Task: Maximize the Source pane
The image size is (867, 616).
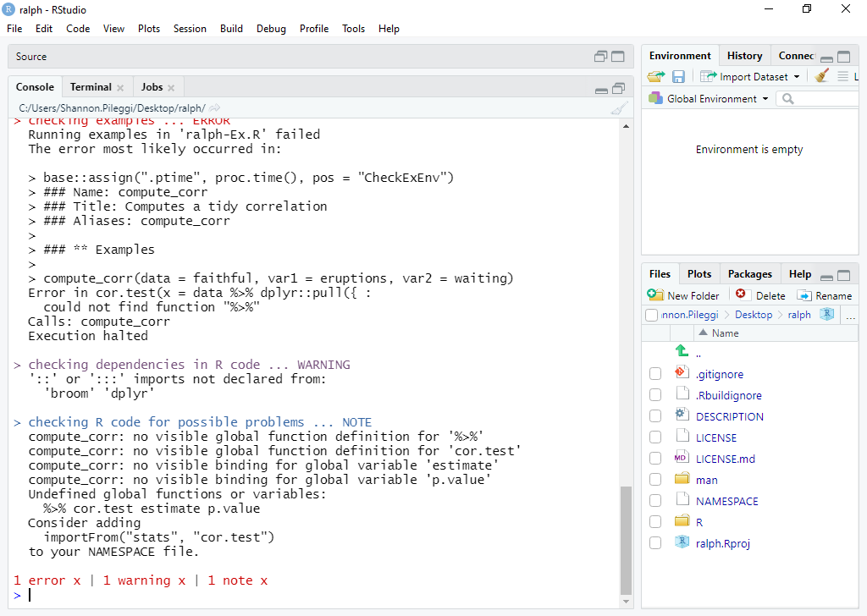Action: tap(617, 57)
